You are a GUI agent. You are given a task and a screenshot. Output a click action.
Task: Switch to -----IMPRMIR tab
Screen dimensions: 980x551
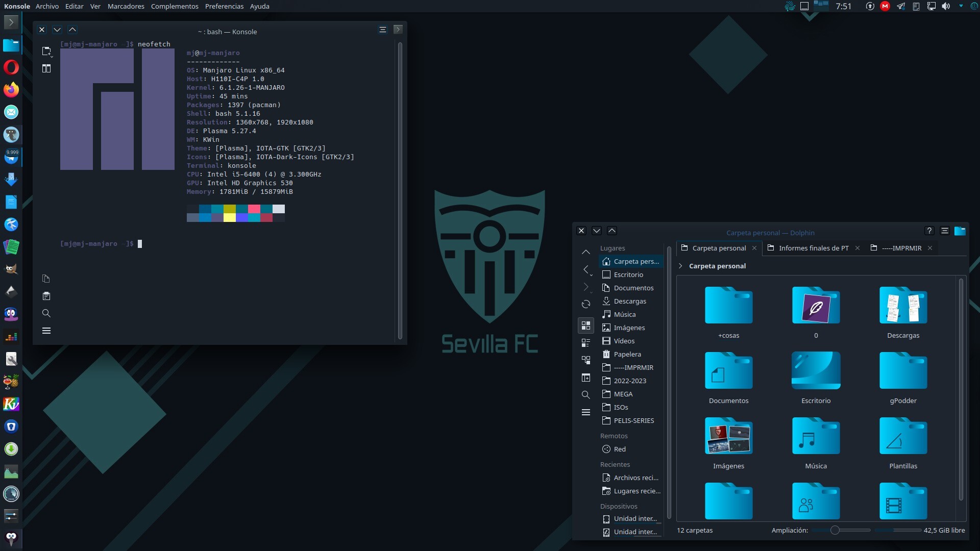[x=902, y=248]
